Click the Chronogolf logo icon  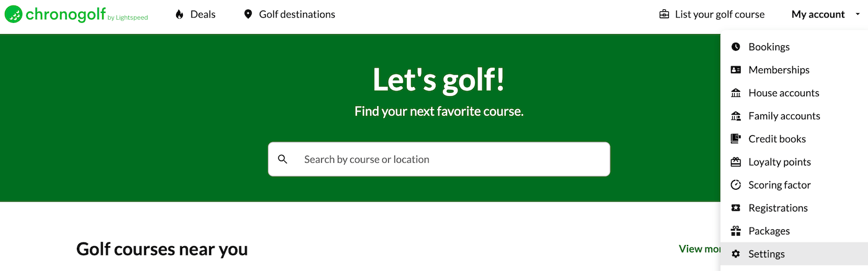pos(14,14)
